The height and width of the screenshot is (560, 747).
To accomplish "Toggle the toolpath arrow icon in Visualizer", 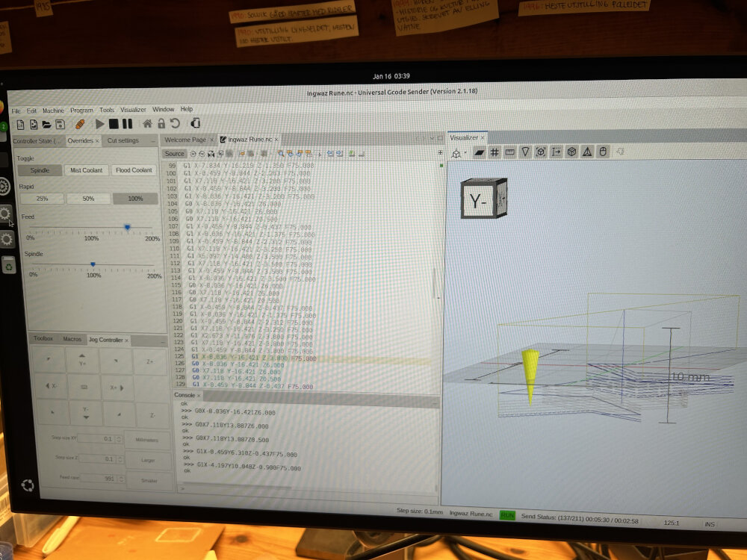I will coord(556,152).
